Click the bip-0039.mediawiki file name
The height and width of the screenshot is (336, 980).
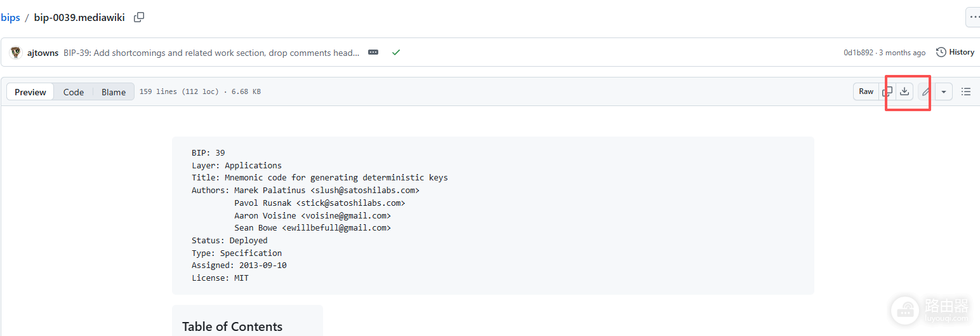click(x=81, y=18)
